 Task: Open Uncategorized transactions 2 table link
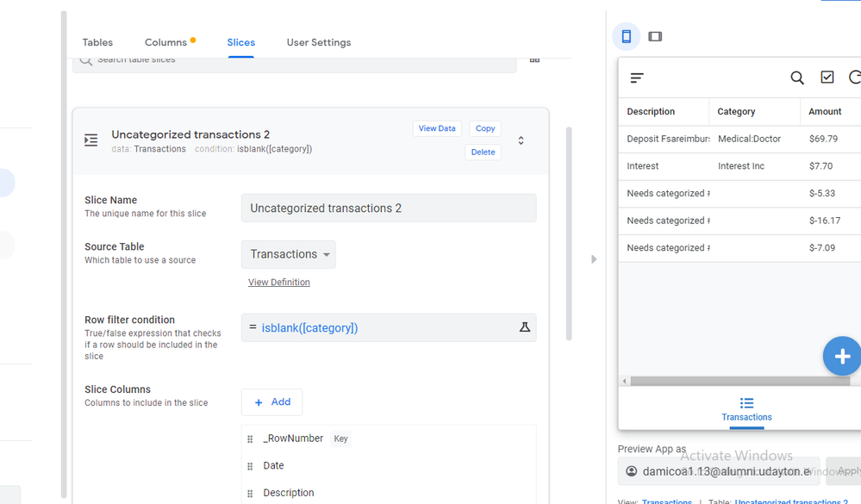tap(791, 501)
